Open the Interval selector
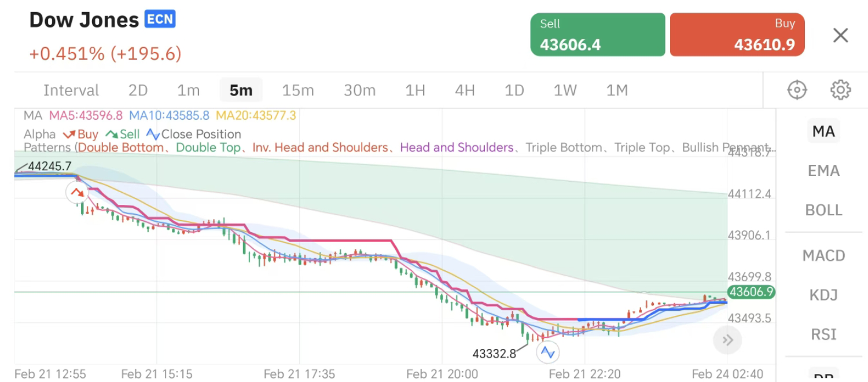 coord(71,90)
